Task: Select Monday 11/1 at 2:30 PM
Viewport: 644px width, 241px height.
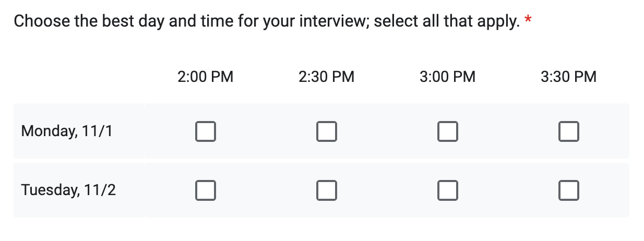Action: point(327,131)
